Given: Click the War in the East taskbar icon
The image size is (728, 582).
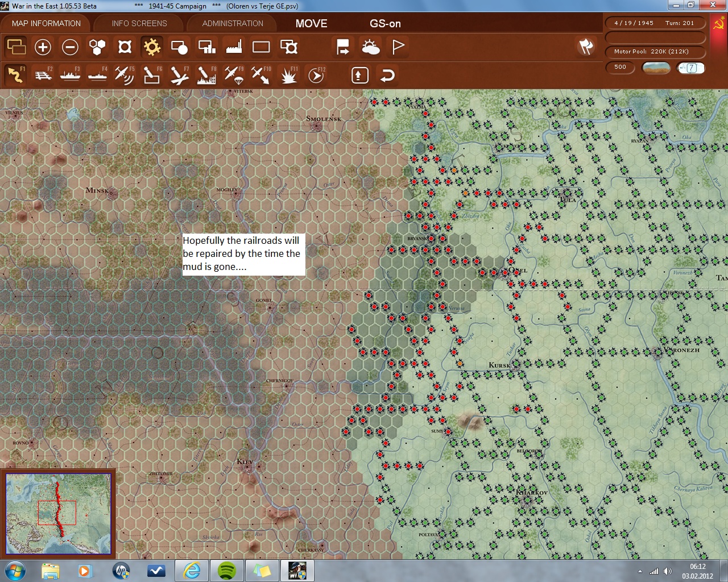Looking at the screenshot, I should [x=297, y=571].
